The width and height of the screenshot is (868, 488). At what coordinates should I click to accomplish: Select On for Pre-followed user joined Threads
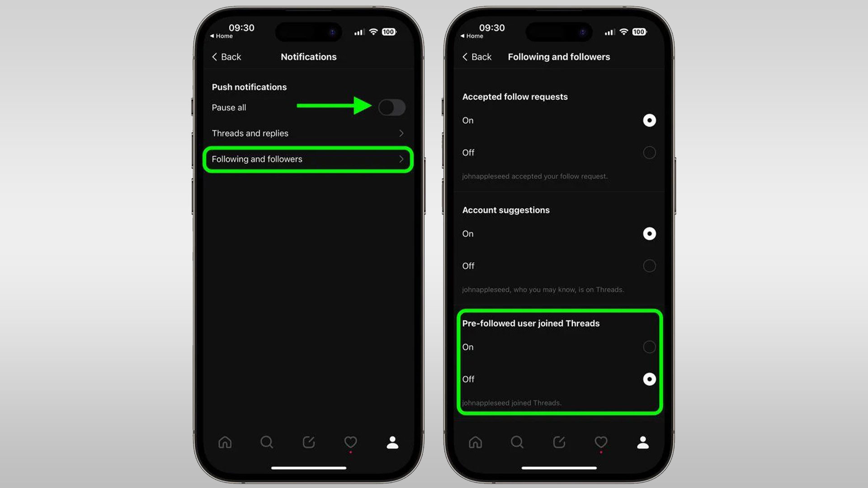(649, 347)
